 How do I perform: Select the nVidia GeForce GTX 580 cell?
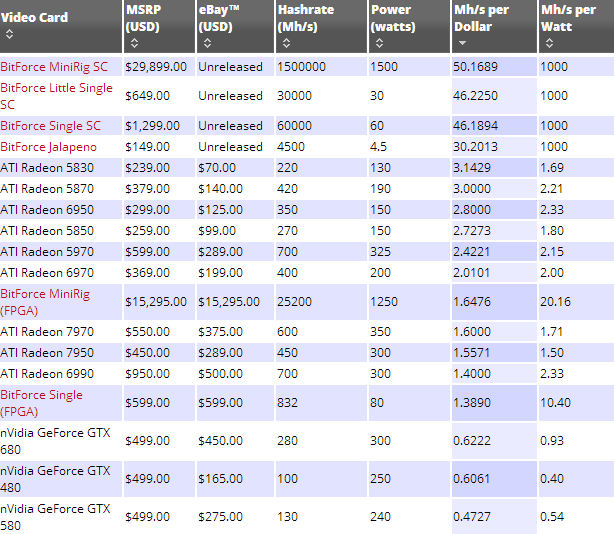point(61,517)
